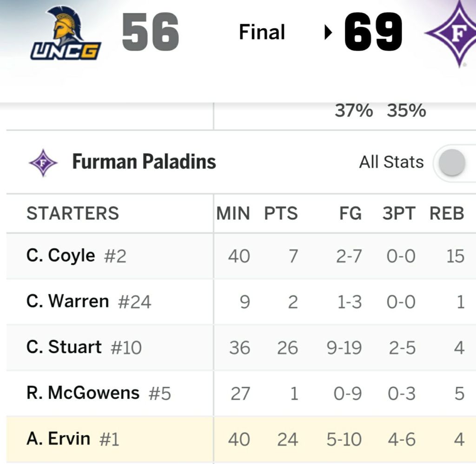Select highlighted A. Ervin #1 row
Image resolution: width=476 pixels, height=464 pixels.
(73, 439)
